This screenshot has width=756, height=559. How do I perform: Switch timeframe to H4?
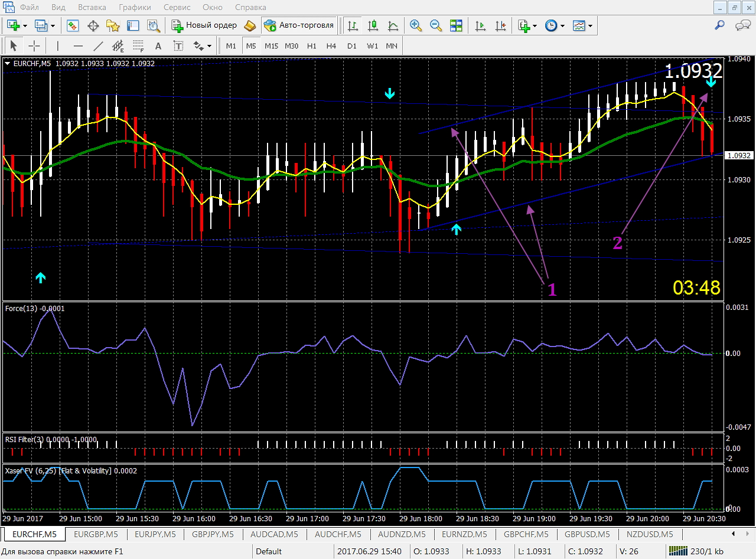pyautogui.click(x=331, y=45)
